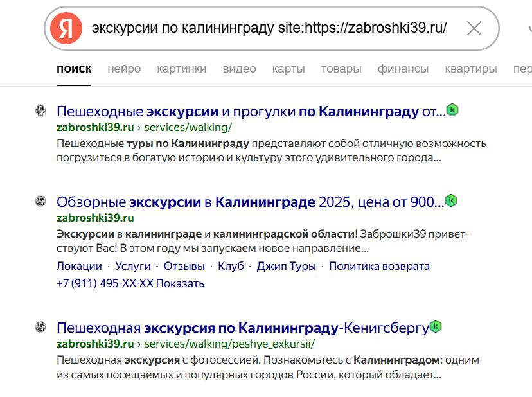This screenshot has height=397, width=532.
Task: Clear the search query with the X icon
Action: (x=474, y=28)
